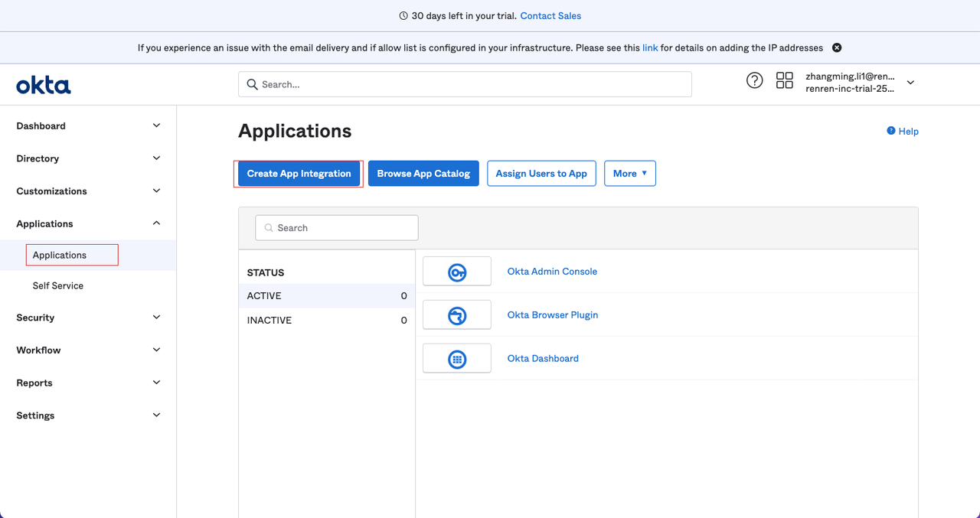Select Applications submenu item in sidebar
Viewport: 980px width, 518px height.
tap(60, 255)
